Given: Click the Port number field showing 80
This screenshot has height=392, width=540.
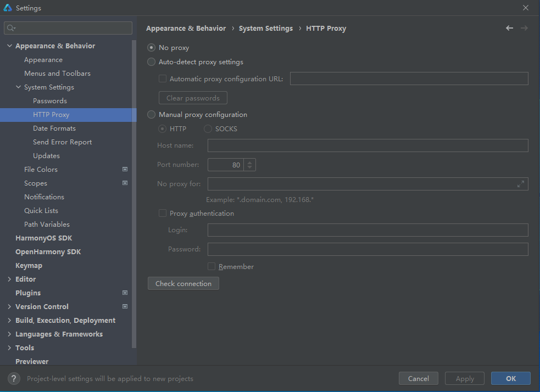Looking at the screenshot, I should click(x=226, y=165).
